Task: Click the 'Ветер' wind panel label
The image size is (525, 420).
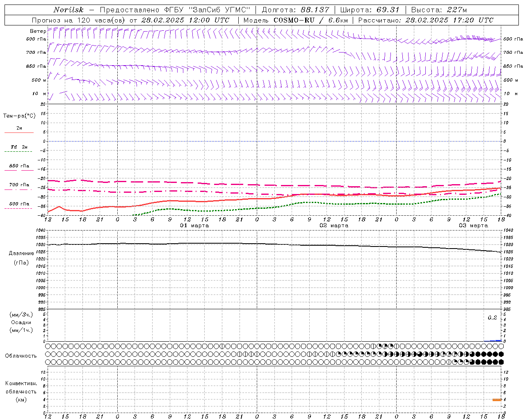Action: (x=38, y=31)
